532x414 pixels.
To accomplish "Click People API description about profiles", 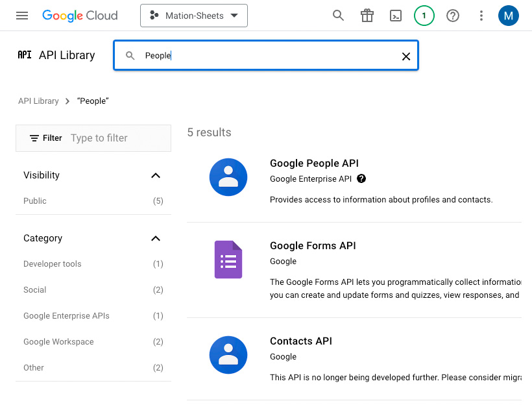I will point(381,199).
